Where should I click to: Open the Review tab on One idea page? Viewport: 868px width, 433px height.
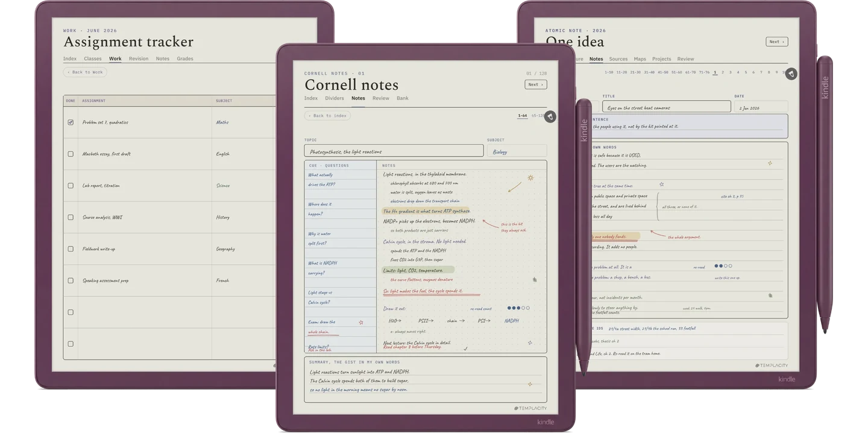pos(685,59)
